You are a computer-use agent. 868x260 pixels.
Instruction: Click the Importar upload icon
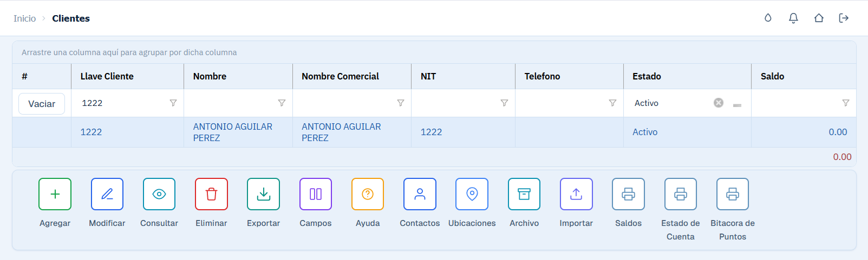[576, 194]
